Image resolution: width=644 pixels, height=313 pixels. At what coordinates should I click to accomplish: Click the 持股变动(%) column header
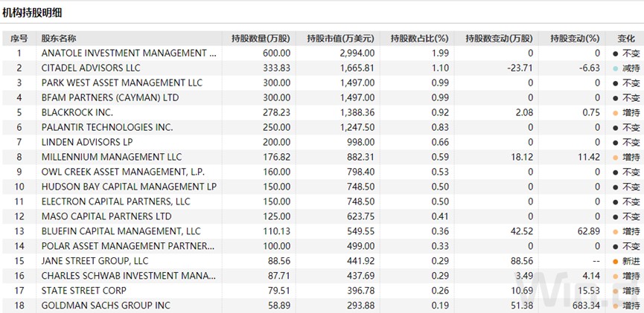[x=575, y=39]
